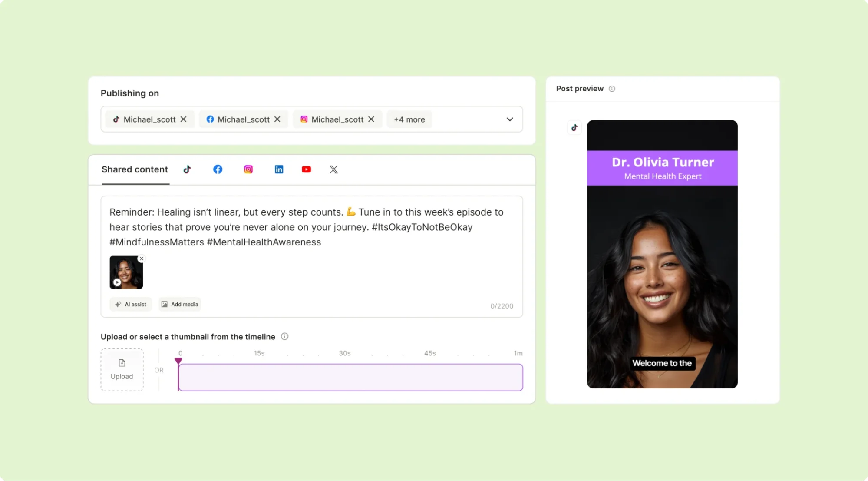Remove Michael_scott Facebook account tag
The height and width of the screenshot is (481, 868).
click(x=277, y=119)
